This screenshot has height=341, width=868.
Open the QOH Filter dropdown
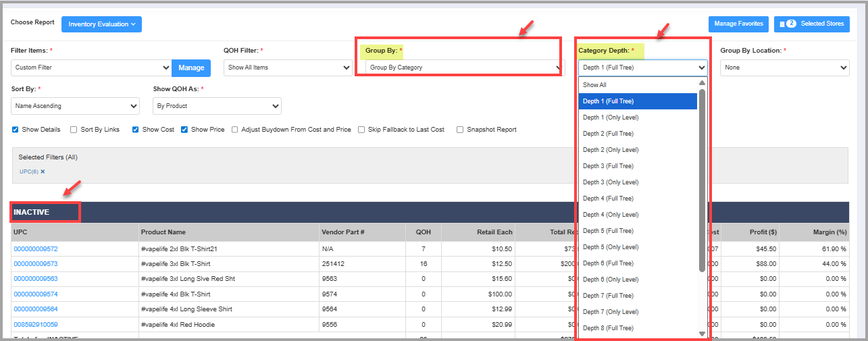pyautogui.click(x=288, y=68)
